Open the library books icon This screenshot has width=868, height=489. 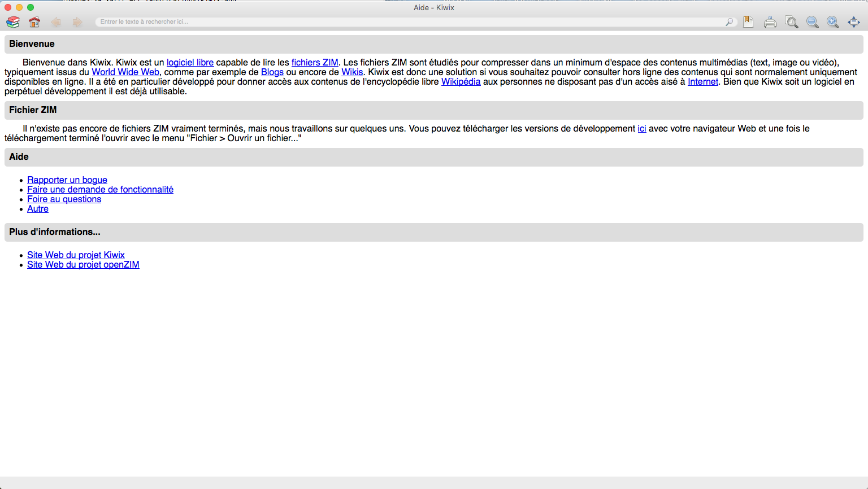(x=13, y=22)
